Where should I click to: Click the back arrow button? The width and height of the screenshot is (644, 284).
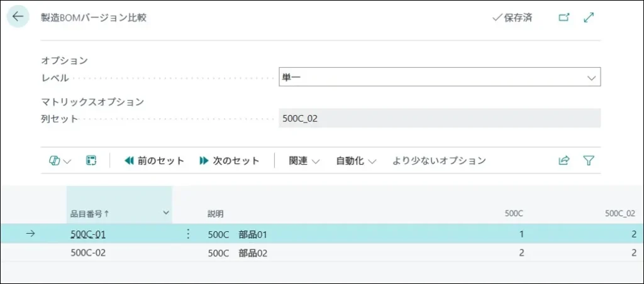[x=18, y=17]
